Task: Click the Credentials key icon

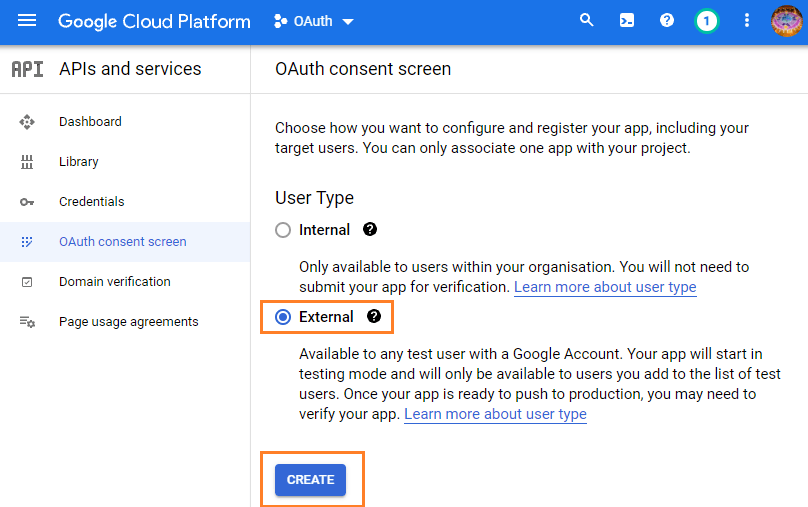Action: [x=27, y=202]
